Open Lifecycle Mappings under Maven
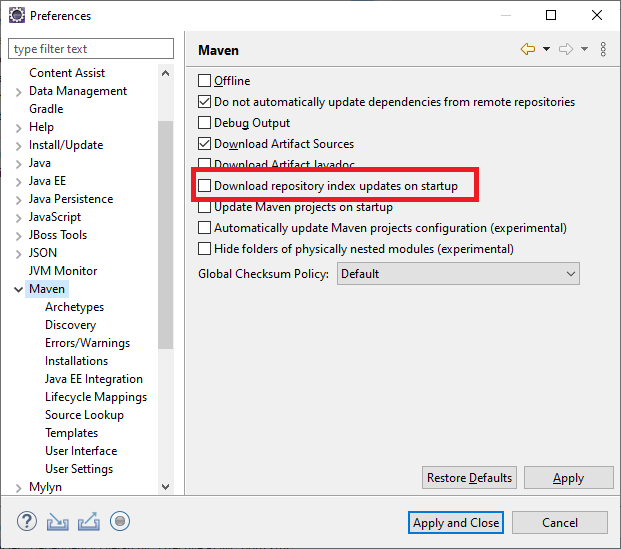Viewport: 621px width, 549px height. click(x=96, y=397)
